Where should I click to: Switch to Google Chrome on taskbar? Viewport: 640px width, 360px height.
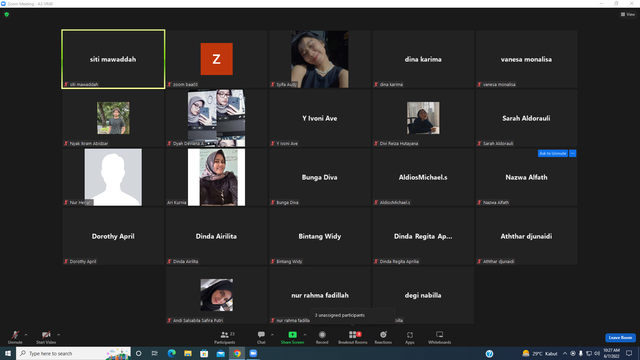point(237,353)
